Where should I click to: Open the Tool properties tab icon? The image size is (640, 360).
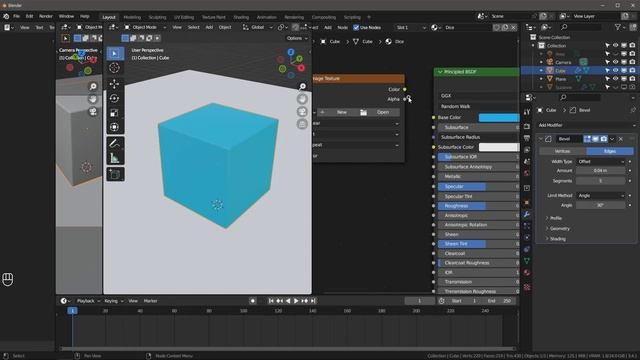pos(527,112)
